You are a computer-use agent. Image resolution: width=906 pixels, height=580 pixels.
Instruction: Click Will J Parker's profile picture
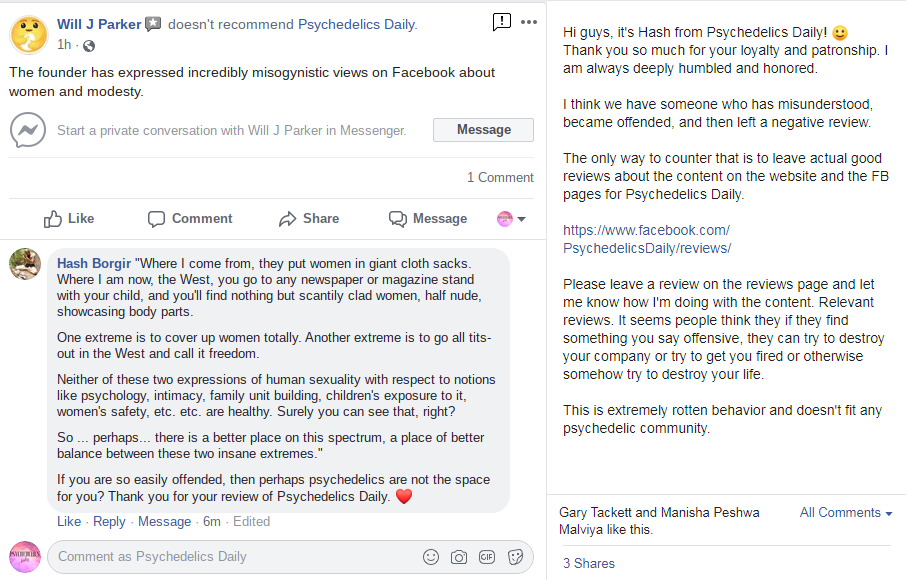(28, 34)
